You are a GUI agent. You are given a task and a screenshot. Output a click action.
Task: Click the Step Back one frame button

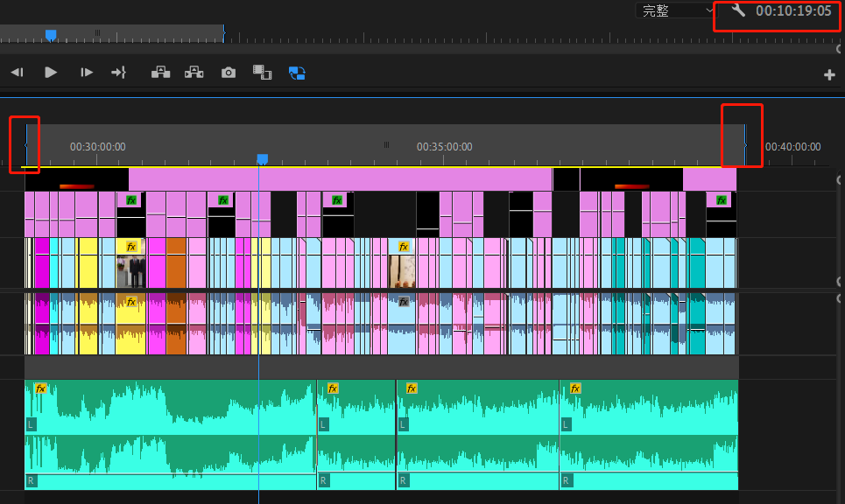(x=17, y=72)
